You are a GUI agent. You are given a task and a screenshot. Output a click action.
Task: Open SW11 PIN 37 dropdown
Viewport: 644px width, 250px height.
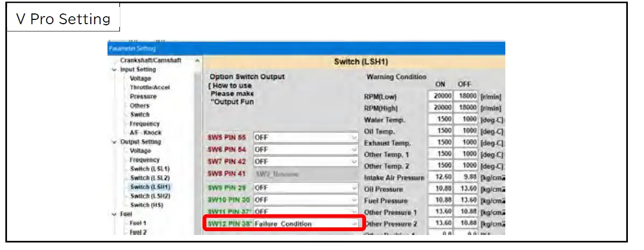[305, 211]
